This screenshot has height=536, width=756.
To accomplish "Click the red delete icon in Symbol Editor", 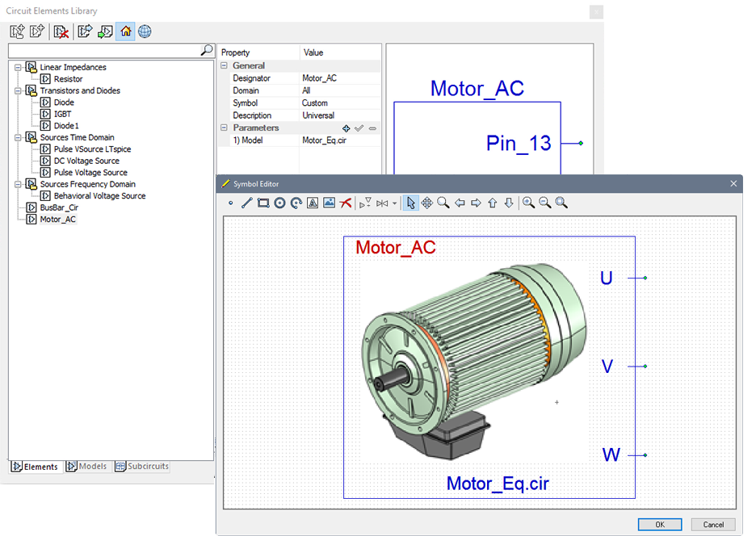I will 346,203.
